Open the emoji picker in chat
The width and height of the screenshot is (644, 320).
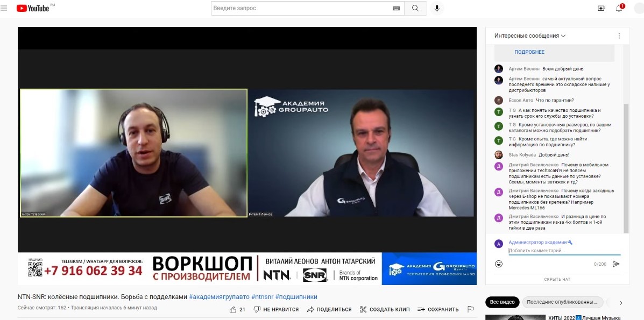pos(499,264)
